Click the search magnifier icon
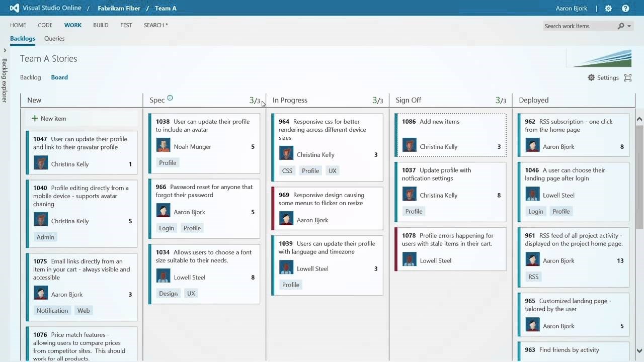Screen dimensions: 644x362 click(621, 26)
